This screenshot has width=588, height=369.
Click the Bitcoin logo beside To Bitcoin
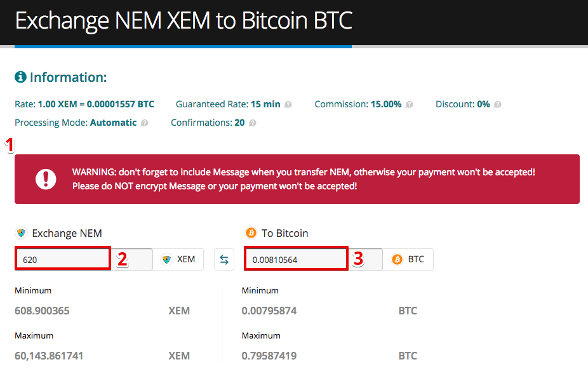[x=251, y=233]
